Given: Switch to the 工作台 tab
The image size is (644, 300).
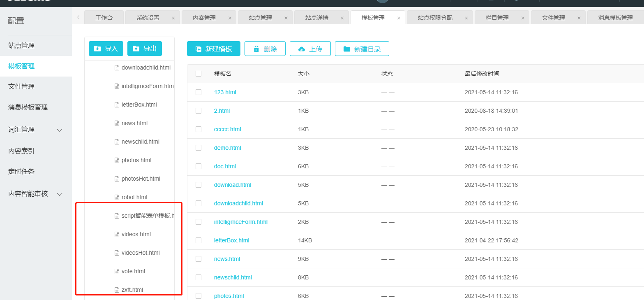Looking at the screenshot, I should (104, 18).
